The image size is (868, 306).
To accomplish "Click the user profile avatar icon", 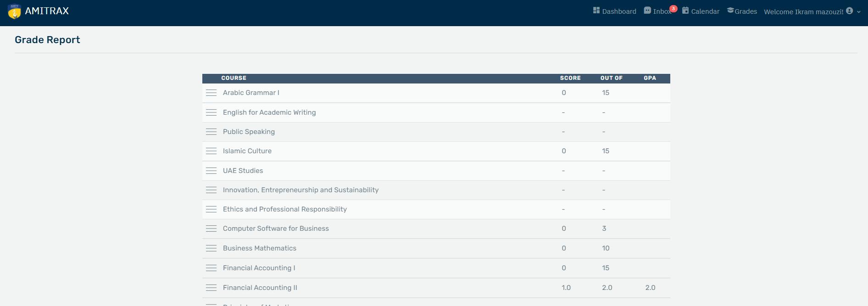I will tap(849, 11).
